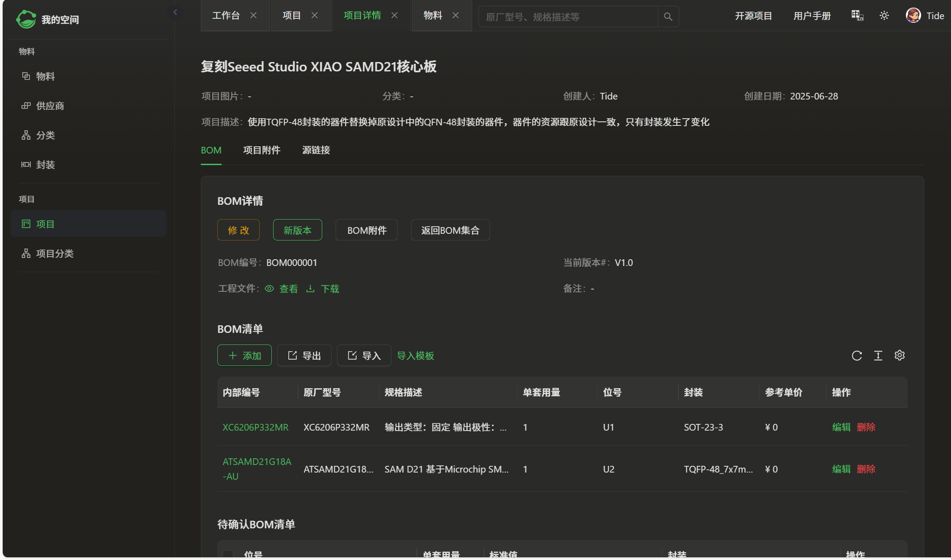Switch to the 物料 top tab
Image resolution: width=951 pixels, height=560 pixels.
(433, 15)
